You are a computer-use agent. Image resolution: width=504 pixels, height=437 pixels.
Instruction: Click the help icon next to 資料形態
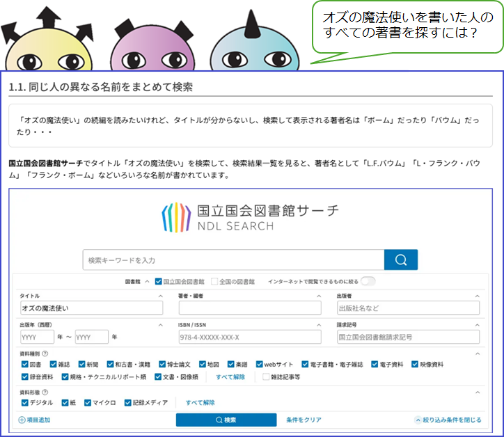[45, 392]
